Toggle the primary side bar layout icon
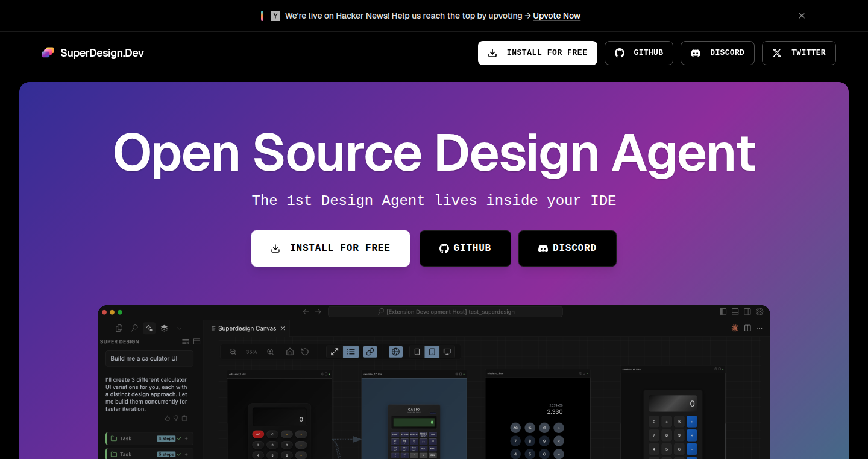The width and height of the screenshot is (868, 459). [723, 312]
